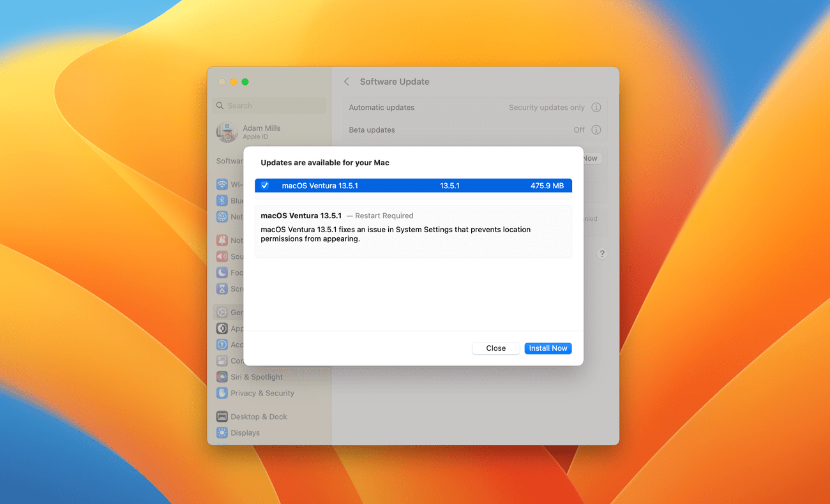Click the back chevron from Software Update

(x=345, y=82)
